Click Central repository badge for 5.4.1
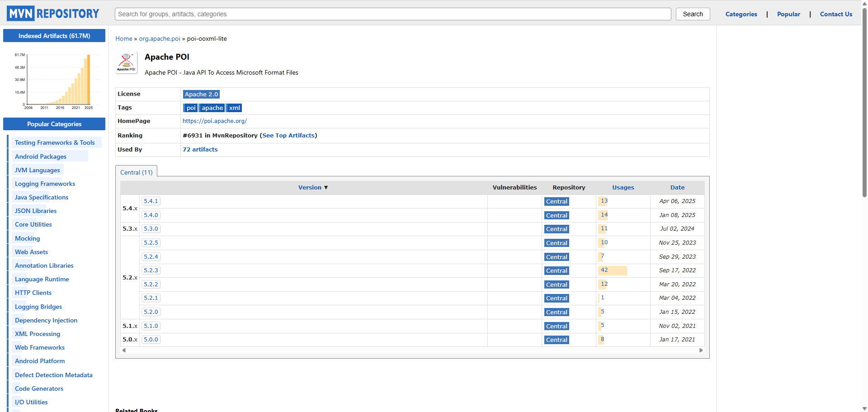868x412 pixels. tap(557, 202)
